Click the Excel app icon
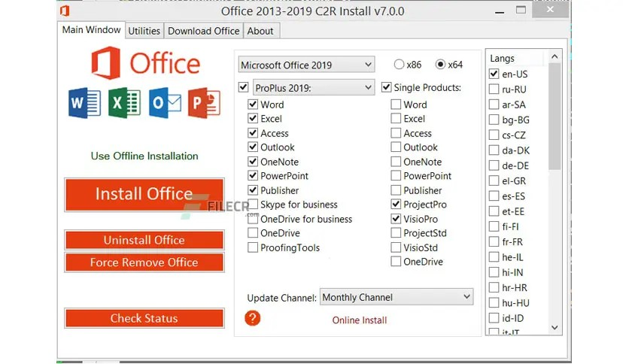 (124, 102)
